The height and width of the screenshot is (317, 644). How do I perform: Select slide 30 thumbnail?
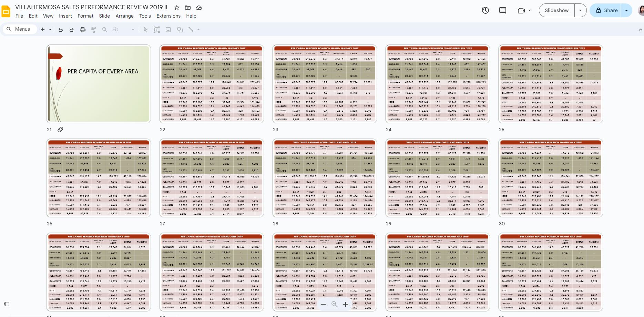pyautogui.click(x=551, y=178)
